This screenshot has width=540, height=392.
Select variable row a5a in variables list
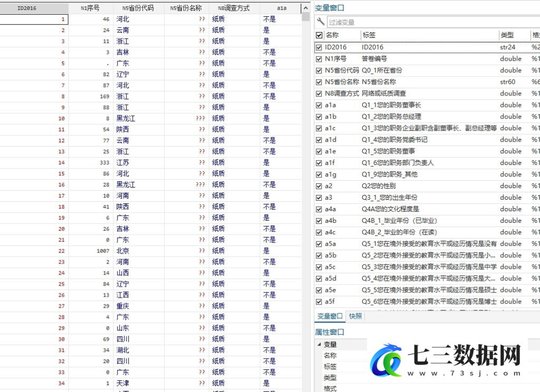click(x=427, y=244)
